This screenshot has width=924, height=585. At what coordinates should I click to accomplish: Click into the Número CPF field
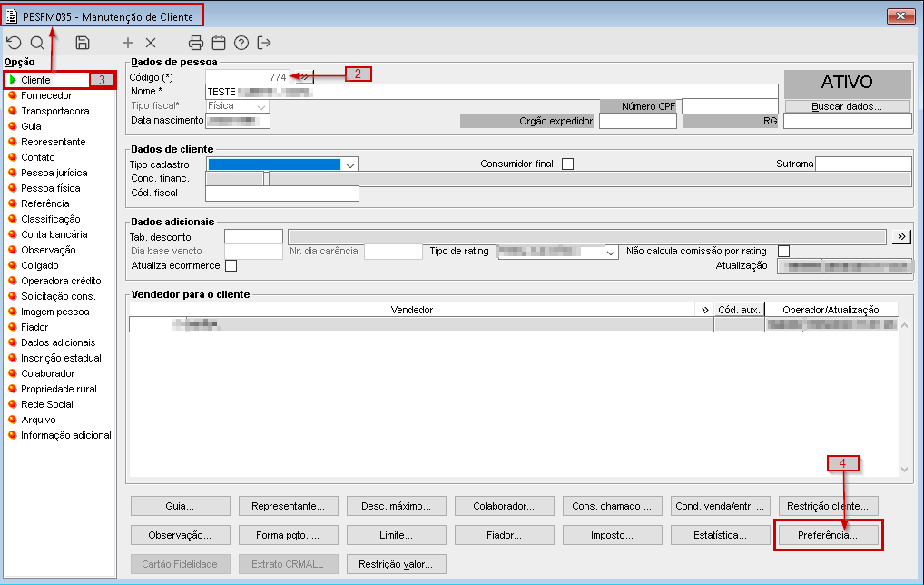(x=730, y=106)
